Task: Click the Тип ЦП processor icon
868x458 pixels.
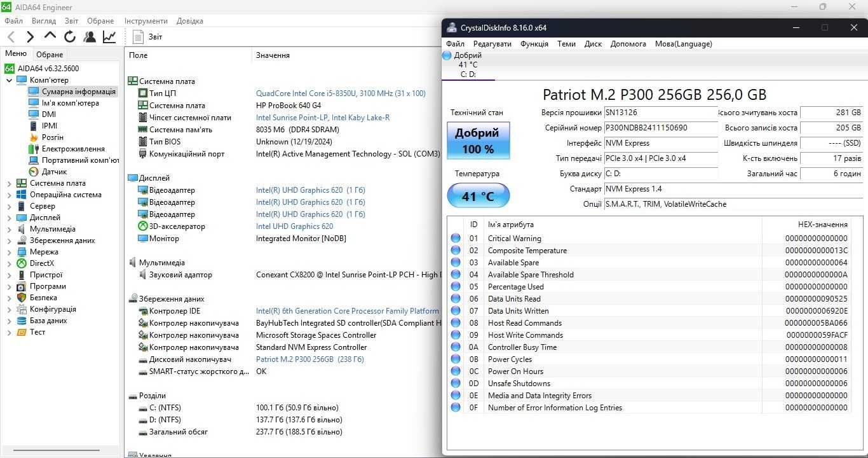Action: (x=143, y=94)
